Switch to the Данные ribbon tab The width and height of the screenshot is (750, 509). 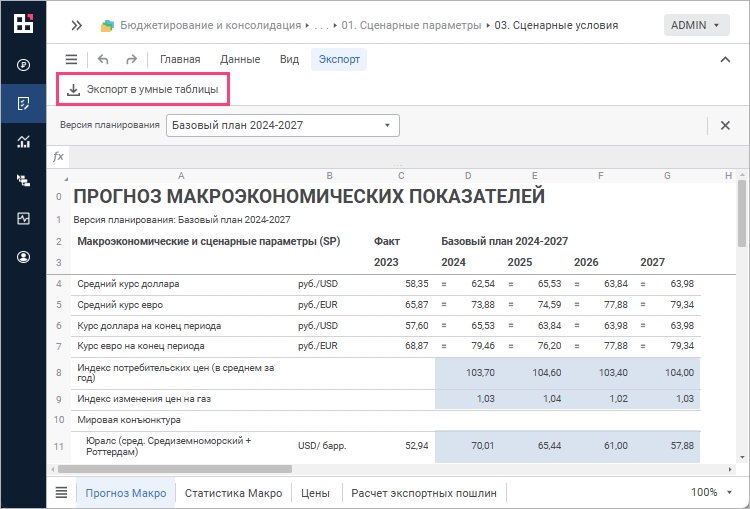pyautogui.click(x=240, y=59)
